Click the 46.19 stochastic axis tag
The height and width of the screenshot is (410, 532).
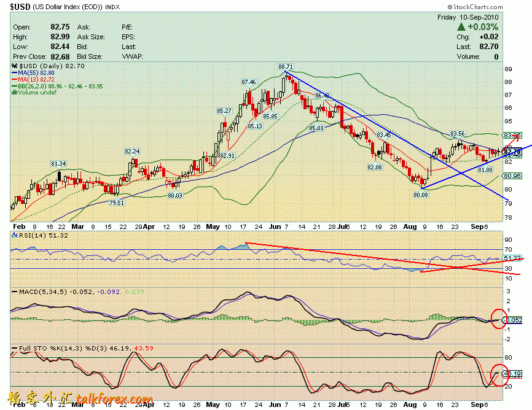point(513,374)
